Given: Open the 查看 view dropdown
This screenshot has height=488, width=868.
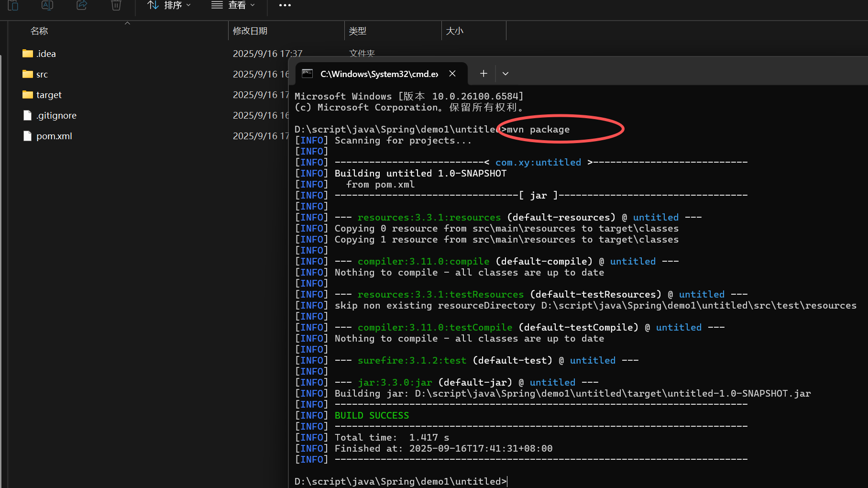Looking at the screenshot, I should (233, 5).
